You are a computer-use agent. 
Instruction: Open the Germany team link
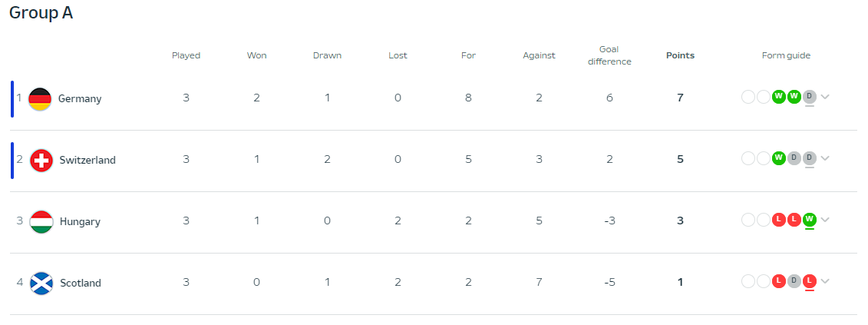click(x=80, y=98)
